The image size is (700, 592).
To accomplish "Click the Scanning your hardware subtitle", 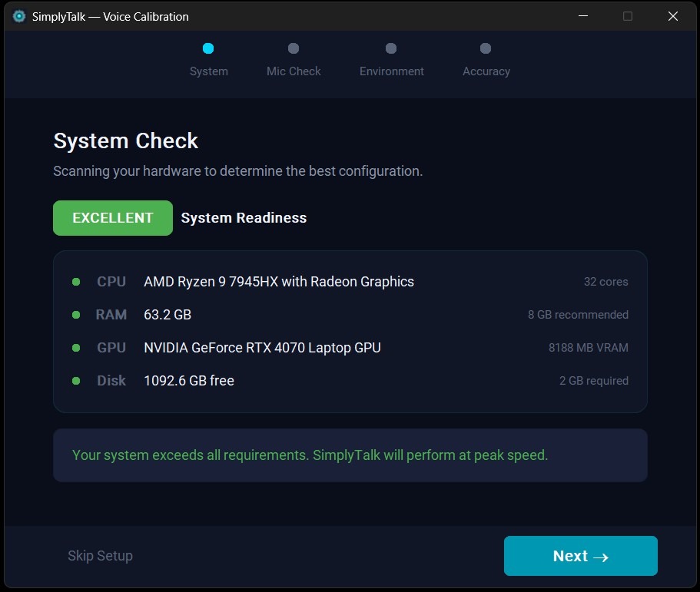I will click(237, 171).
